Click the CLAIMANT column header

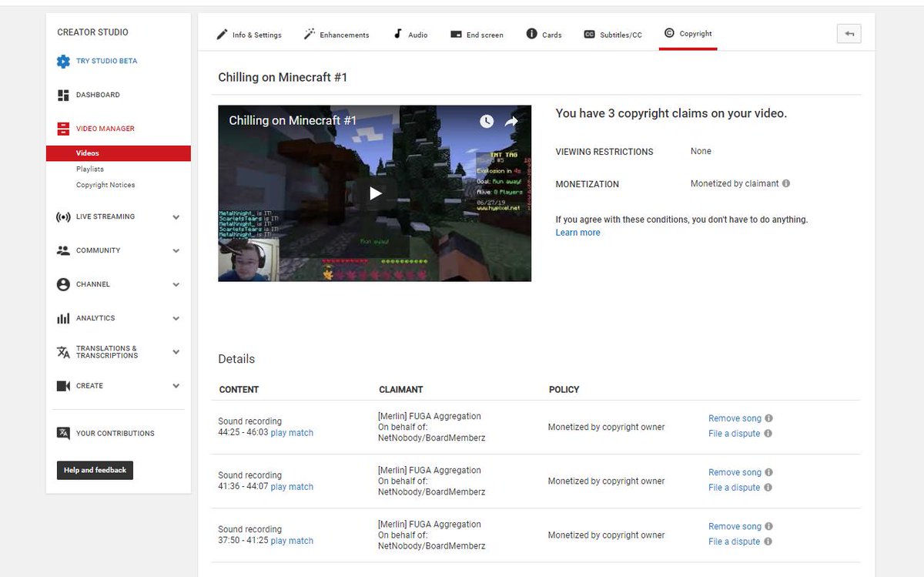400,389
